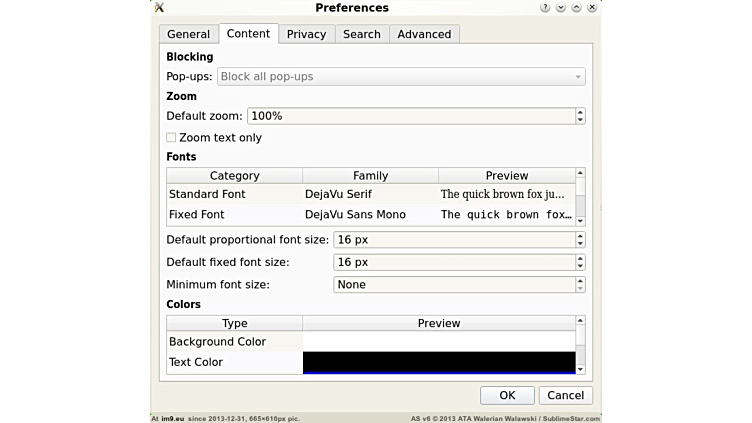Viewport: 752px width, 423px height.
Task: Close the Preferences dialog window
Action: (592, 8)
